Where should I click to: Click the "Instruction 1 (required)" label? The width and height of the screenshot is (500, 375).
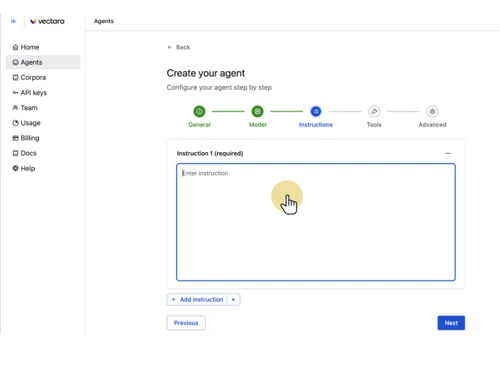click(210, 153)
